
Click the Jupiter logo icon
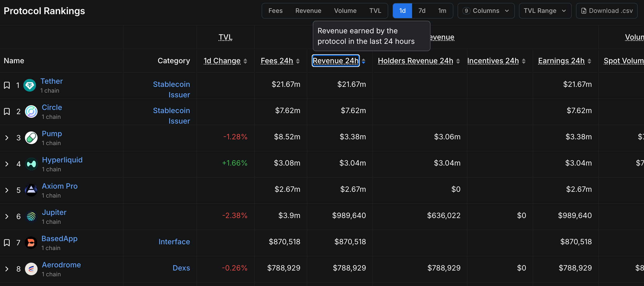click(x=31, y=216)
